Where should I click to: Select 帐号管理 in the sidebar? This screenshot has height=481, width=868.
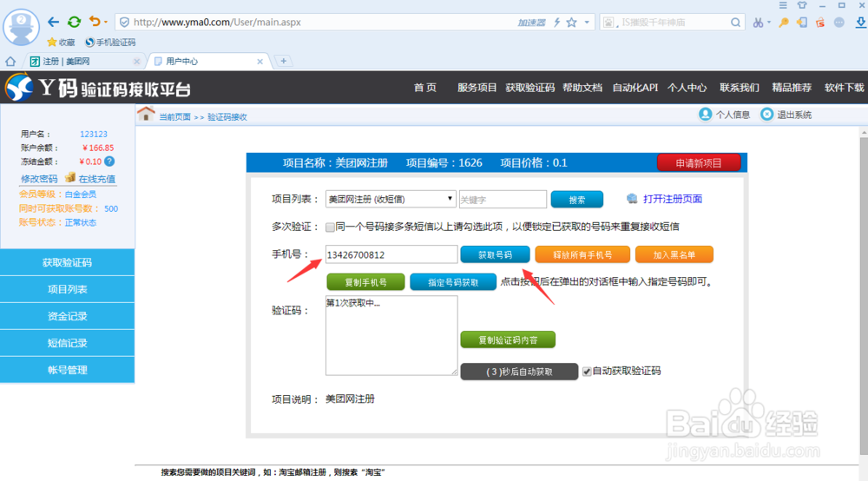(x=67, y=370)
